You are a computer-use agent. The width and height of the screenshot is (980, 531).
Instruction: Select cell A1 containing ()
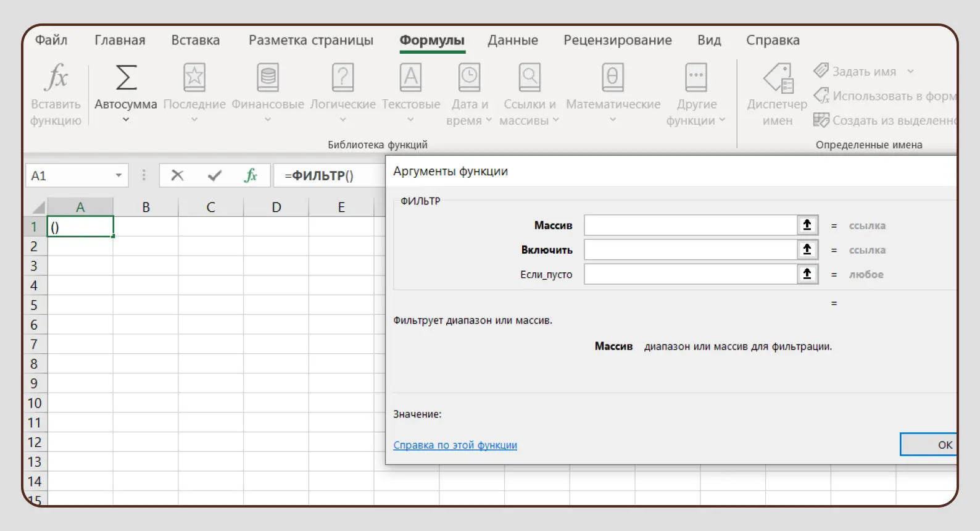pos(80,227)
